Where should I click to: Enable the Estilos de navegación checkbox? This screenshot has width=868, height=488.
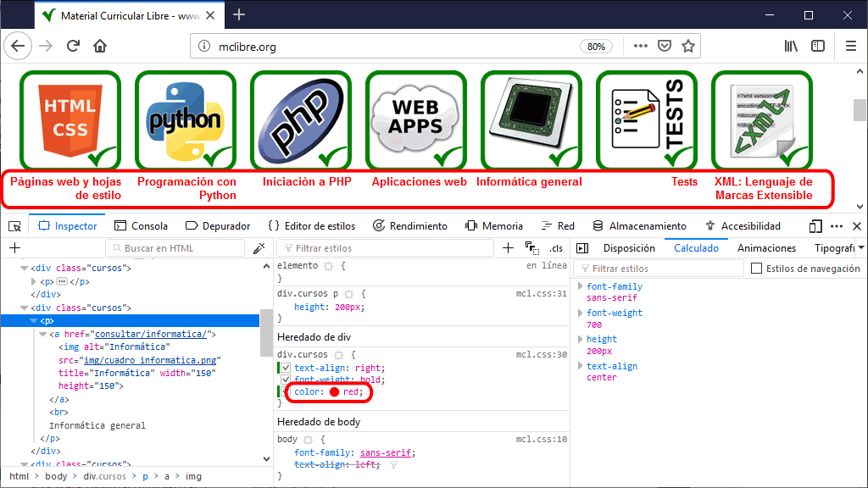click(x=757, y=269)
